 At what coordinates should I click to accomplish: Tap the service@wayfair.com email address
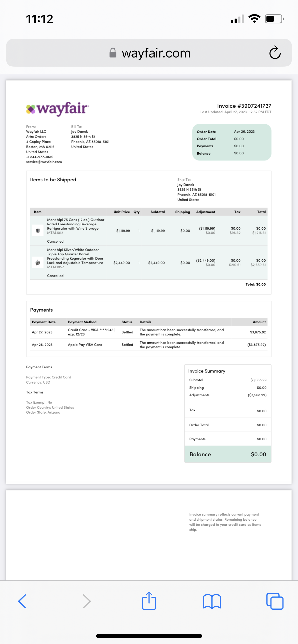pos(44,162)
